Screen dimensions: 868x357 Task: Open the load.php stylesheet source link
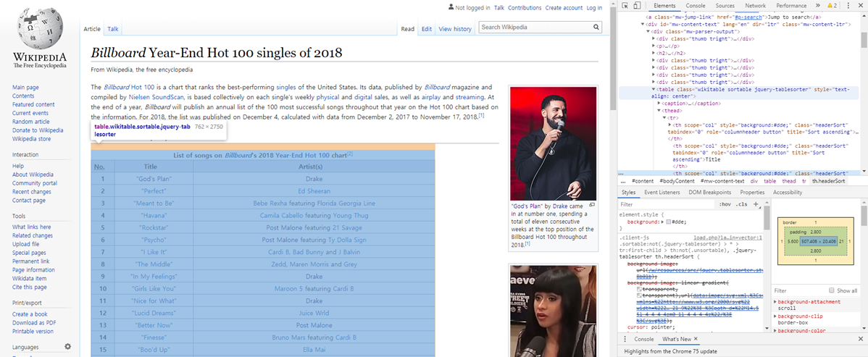pyautogui.click(x=728, y=238)
